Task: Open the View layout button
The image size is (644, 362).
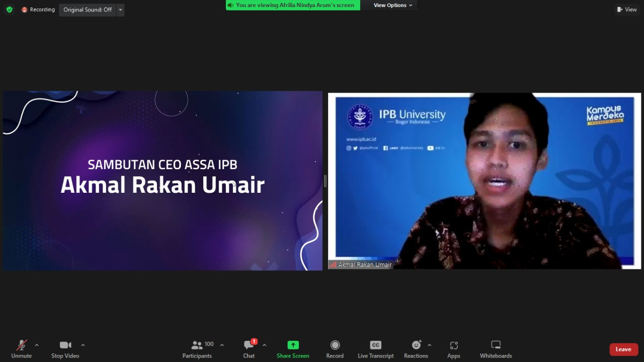Action: click(627, 10)
